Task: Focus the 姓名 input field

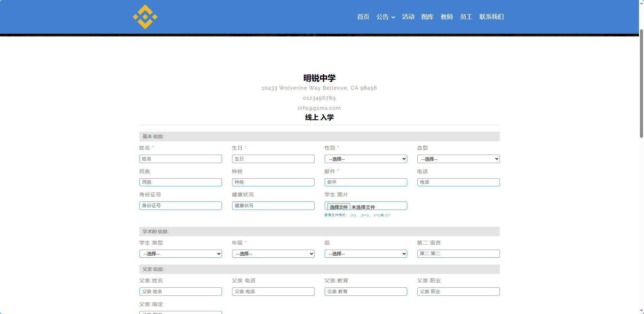Action: point(181,159)
